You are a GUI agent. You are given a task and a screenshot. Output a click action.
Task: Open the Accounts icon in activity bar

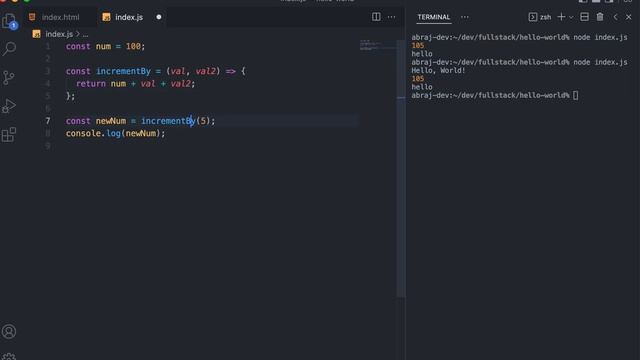[9, 331]
